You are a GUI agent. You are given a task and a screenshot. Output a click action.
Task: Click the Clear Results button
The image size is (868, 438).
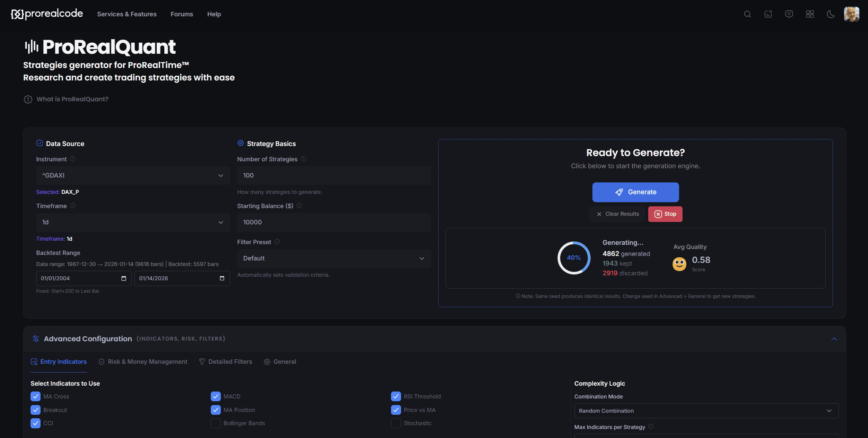tap(618, 214)
